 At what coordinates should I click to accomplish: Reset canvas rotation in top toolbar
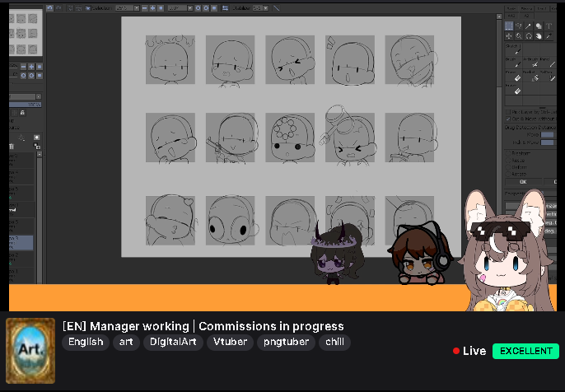pos(214,8)
